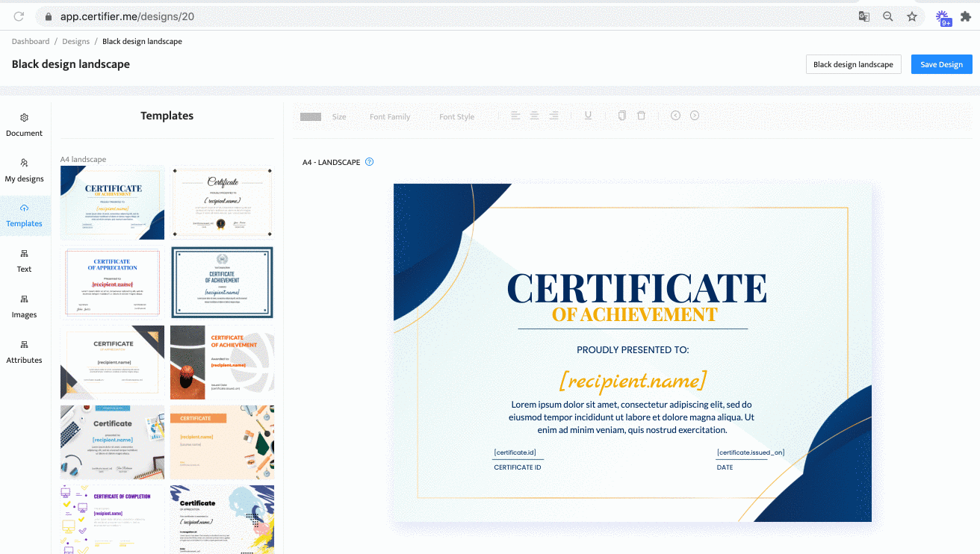Select the PROUDLY PRESENTED TO: text

pyautogui.click(x=633, y=349)
